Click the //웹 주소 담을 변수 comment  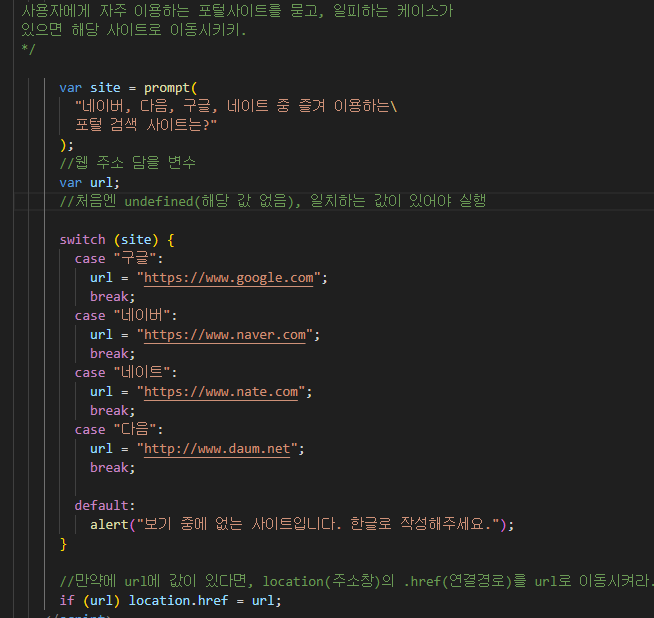coord(128,163)
